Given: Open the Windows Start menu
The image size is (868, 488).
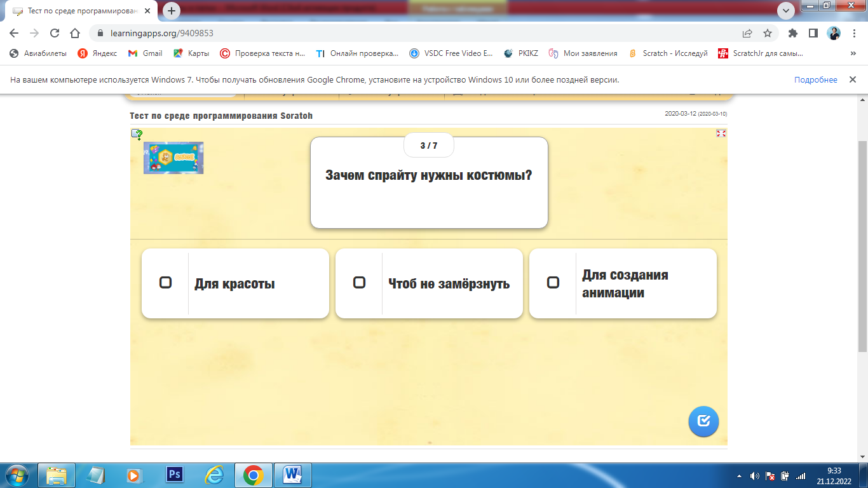Looking at the screenshot, I should click(x=16, y=475).
